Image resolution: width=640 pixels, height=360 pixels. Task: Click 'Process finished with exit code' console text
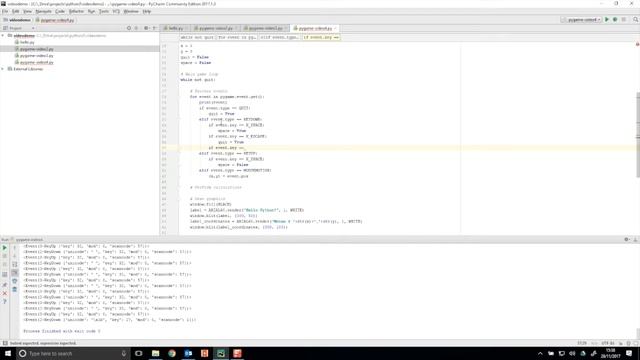click(62, 331)
